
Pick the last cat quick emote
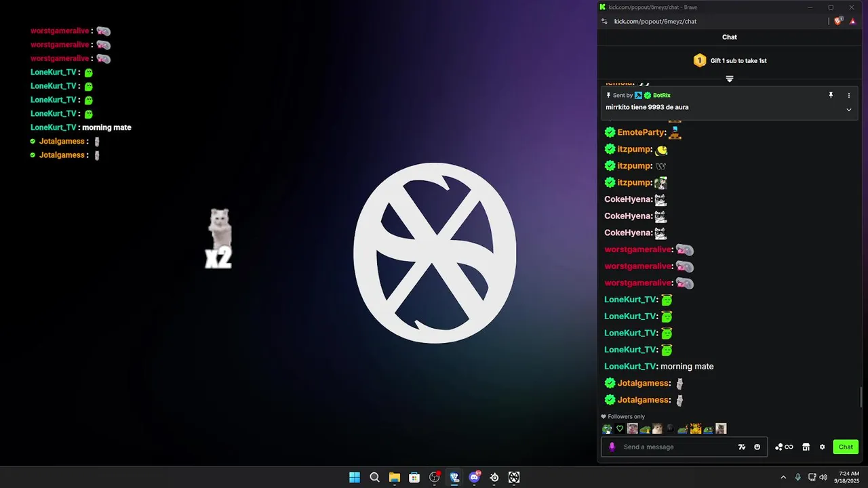point(721,428)
